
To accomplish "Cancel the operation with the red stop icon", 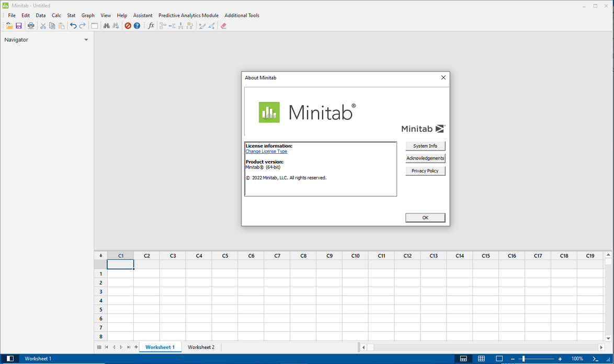I will click(128, 26).
